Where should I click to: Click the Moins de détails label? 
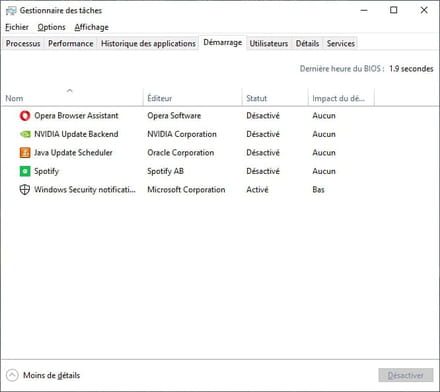click(x=52, y=375)
